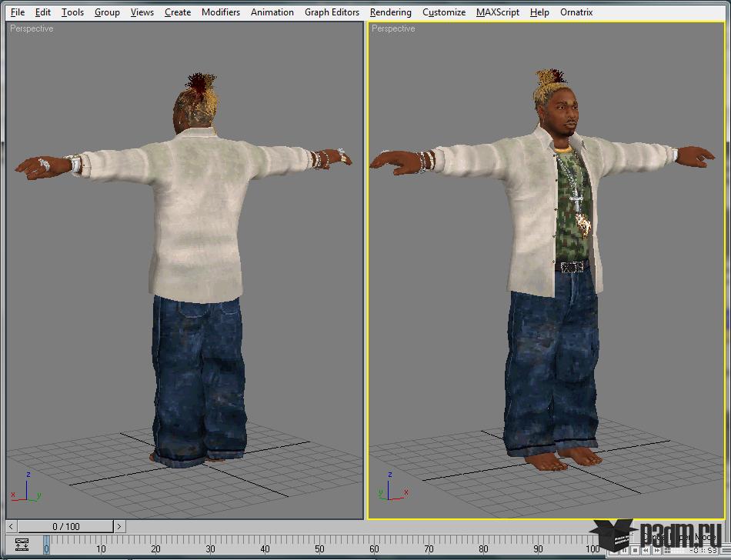Open the Graph Editors menu
Screen dimensions: 731x560
pos(332,12)
